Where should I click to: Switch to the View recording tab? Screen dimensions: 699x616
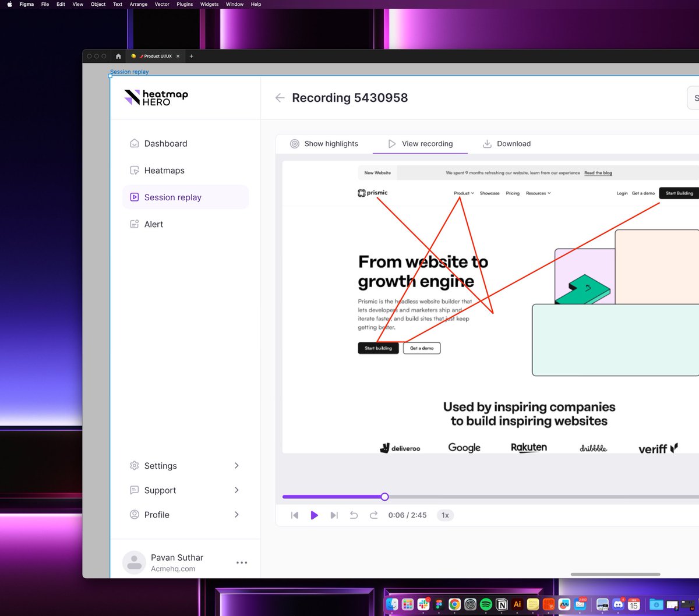pos(420,144)
